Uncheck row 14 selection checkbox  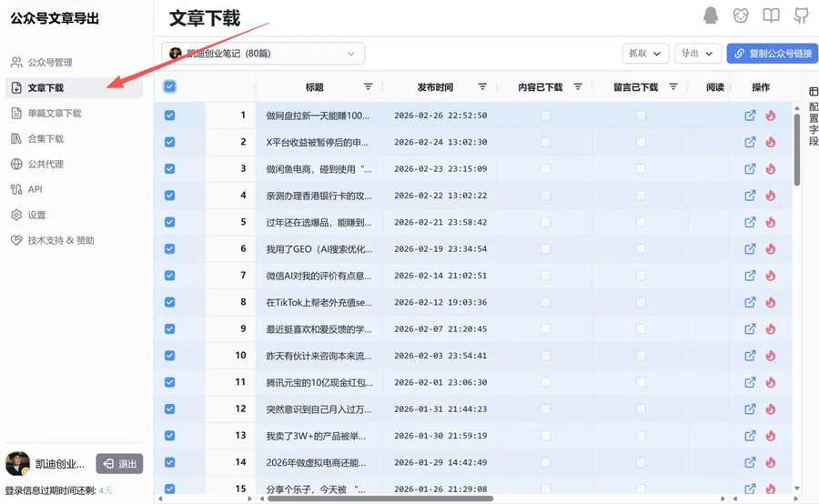[x=170, y=461]
